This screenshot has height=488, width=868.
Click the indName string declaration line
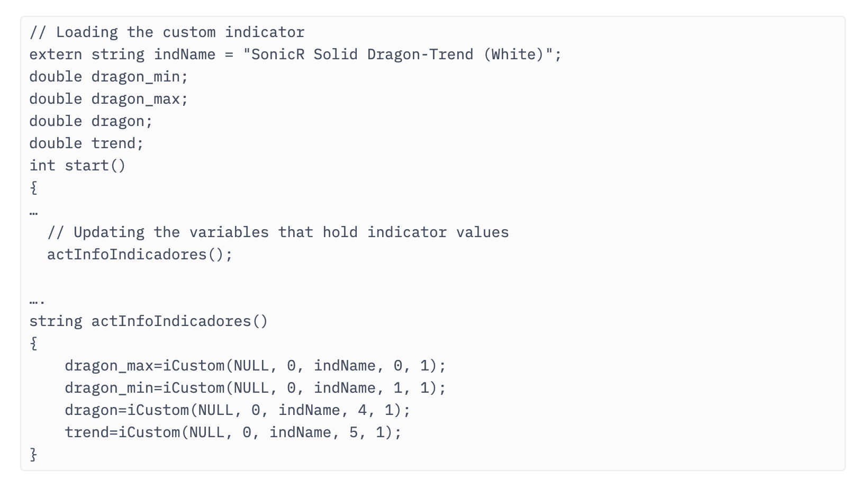point(295,55)
